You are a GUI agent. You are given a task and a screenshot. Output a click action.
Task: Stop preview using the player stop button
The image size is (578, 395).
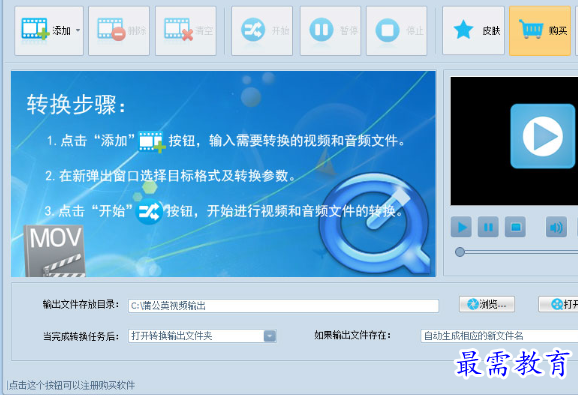tap(515, 227)
